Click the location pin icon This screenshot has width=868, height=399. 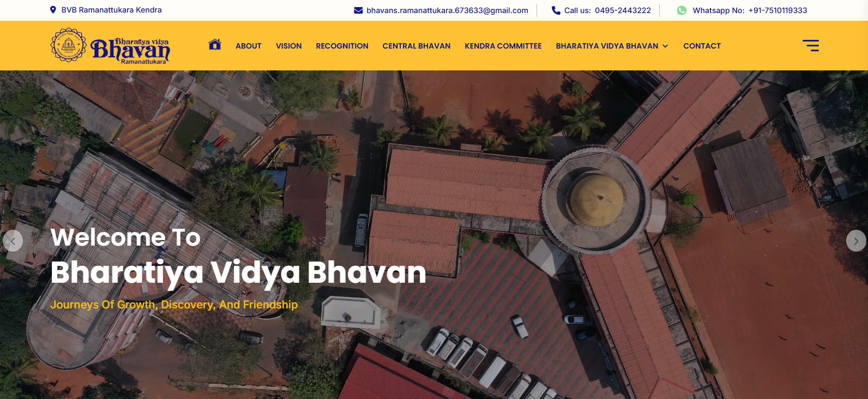coord(53,10)
